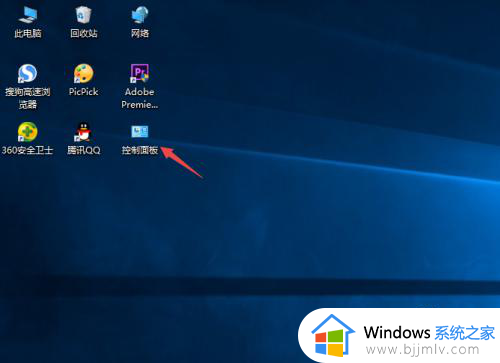The image size is (500, 363).
Task: Click the PicPick label text
Action: tap(83, 92)
